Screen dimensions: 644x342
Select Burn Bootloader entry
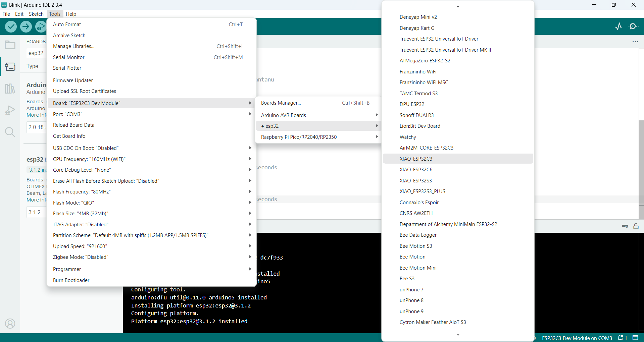[x=152, y=280]
